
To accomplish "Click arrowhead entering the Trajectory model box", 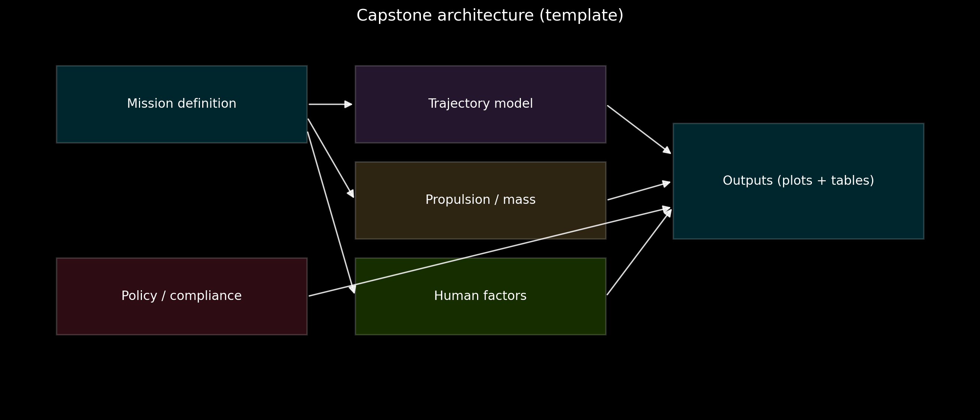I will click(348, 104).
